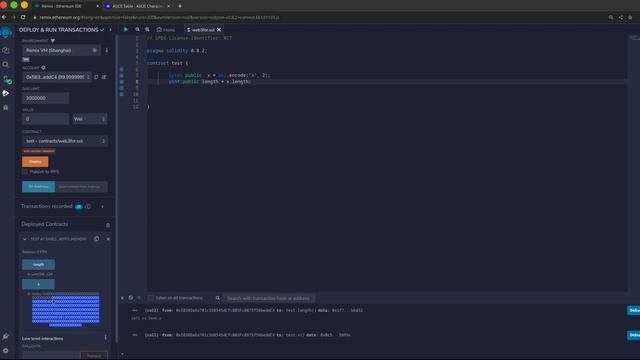The width and height of the screenshot is (640, 360).
Task: Reload the browser page
Action: click(23, 17)
